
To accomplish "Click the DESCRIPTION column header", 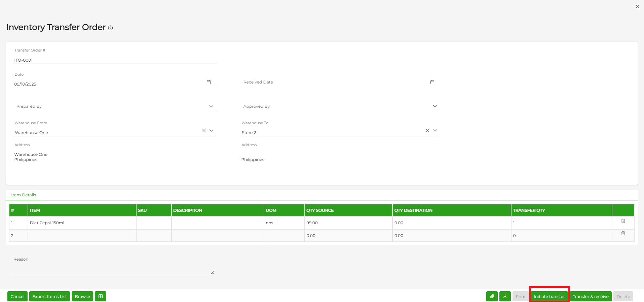I will coord(218,210).
